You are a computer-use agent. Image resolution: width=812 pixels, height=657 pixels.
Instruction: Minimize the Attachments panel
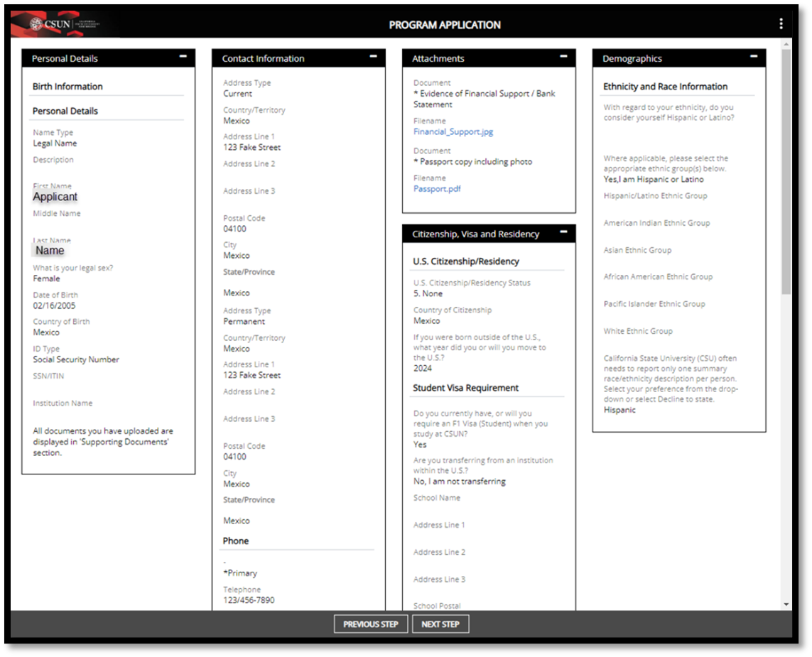564,55
